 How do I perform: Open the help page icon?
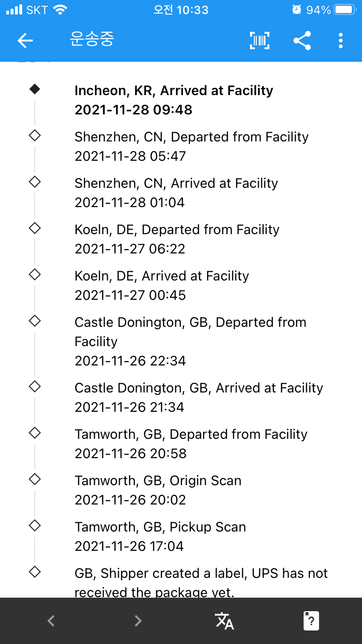[x=311, y=621]
